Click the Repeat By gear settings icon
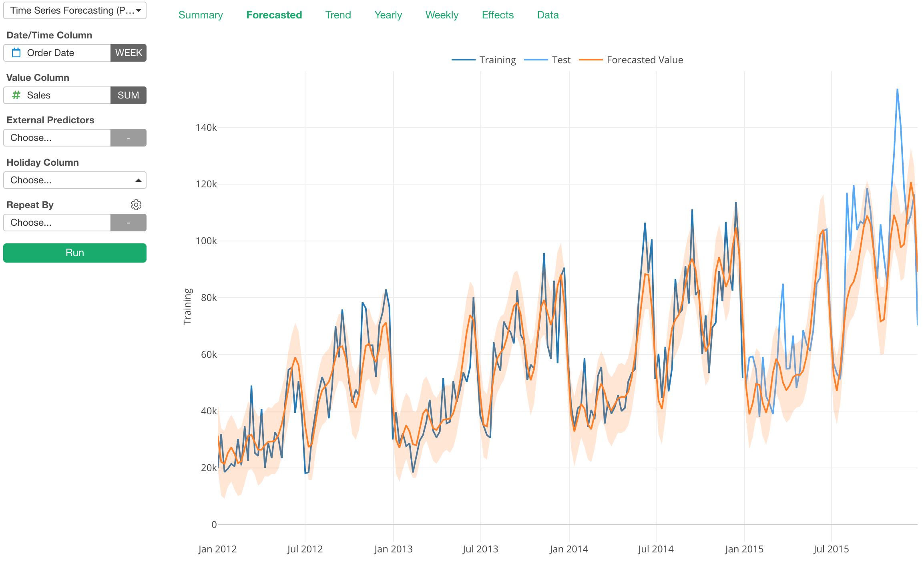Viewport: 924px width, 562px height. point(136,205)
